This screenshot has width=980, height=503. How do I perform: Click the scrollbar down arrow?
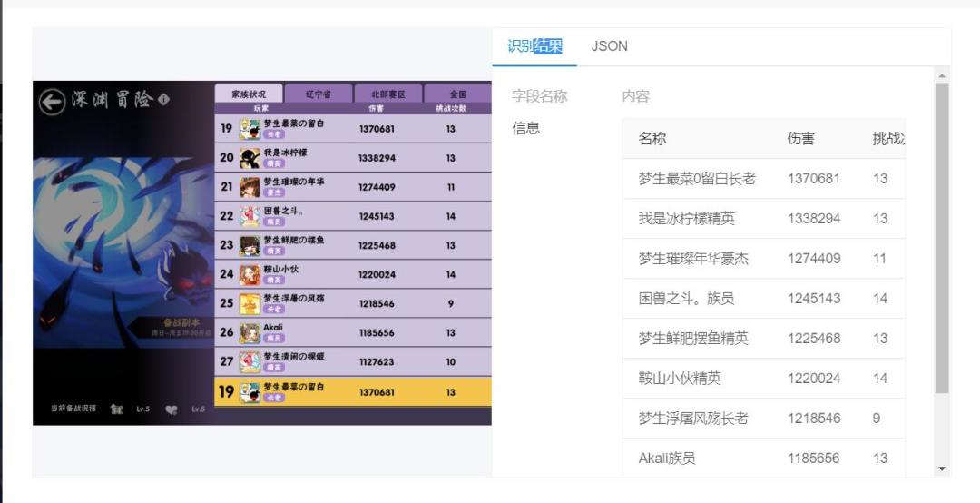[942, 468]
